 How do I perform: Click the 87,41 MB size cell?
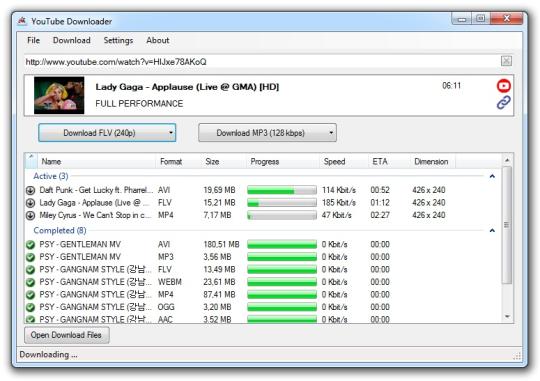219,295
